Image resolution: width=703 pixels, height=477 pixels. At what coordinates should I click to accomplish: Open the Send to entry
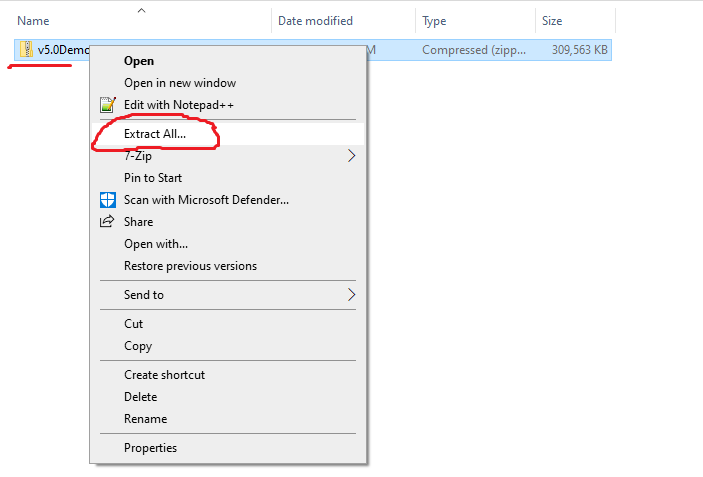(x=228, y=295)
